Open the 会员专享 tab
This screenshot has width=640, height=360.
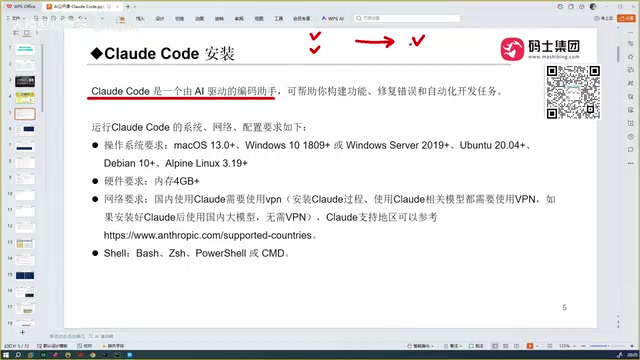point(302,19)
